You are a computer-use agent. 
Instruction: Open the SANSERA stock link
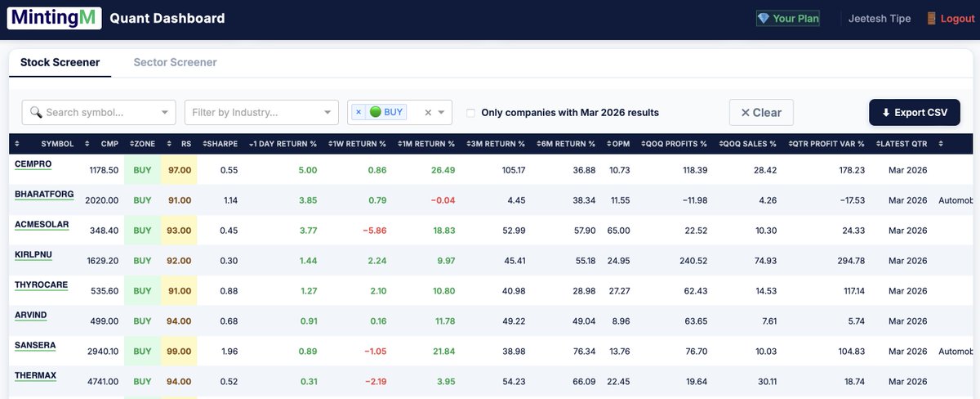(35, 346)
